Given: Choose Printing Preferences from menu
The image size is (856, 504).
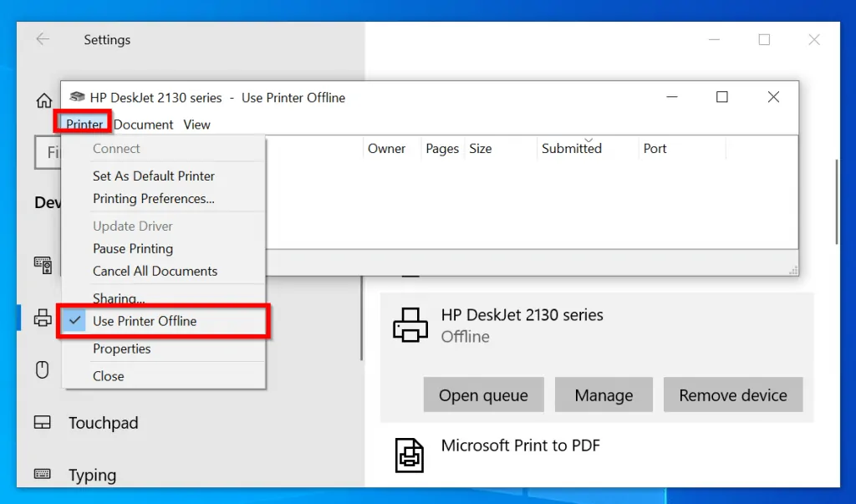Looking at the screenshot, I should click(x=154, y=199).
